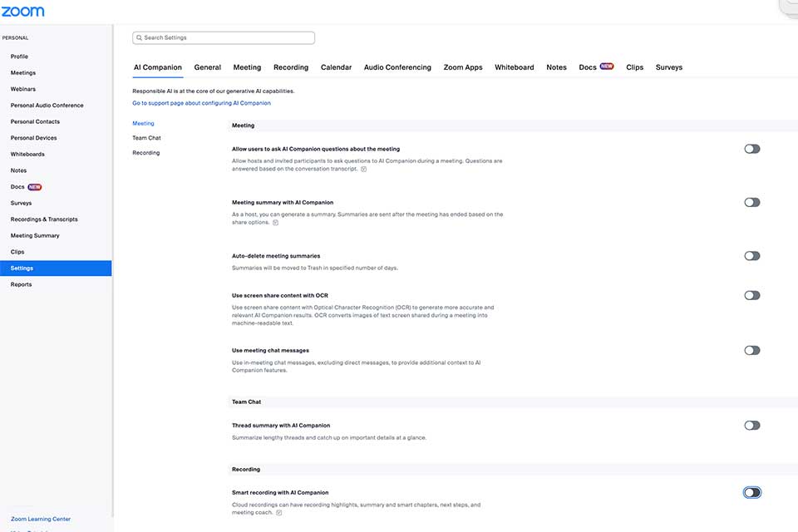Open the Audio Conferencing tab
This screenshot has width=798, height=532.
(397, 67)
